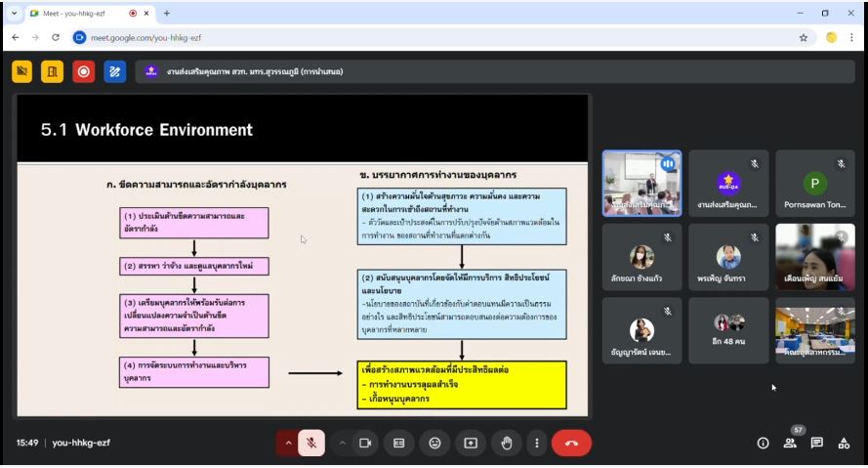This screenshot has height=468, width=868.
Task: Turn on the camera
Action: coord(365,443)
